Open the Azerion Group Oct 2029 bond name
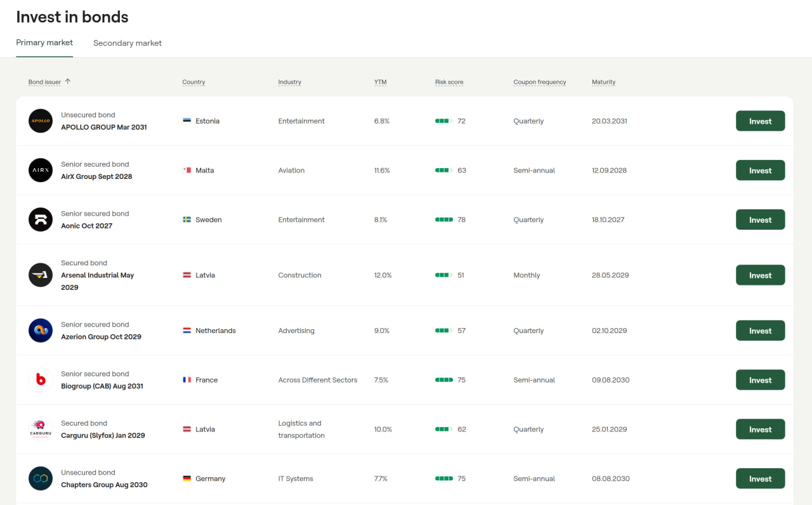The width and height of the screenshot is (812, 505). 101,337
